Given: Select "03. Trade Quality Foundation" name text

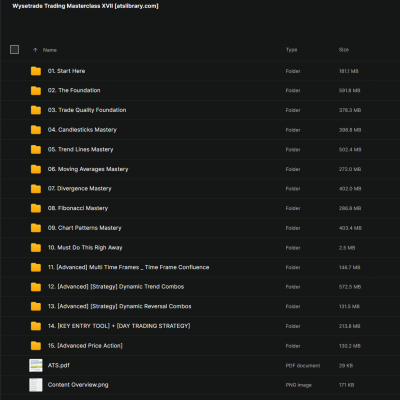Looking at the screenshot, I should click(87, 110).
